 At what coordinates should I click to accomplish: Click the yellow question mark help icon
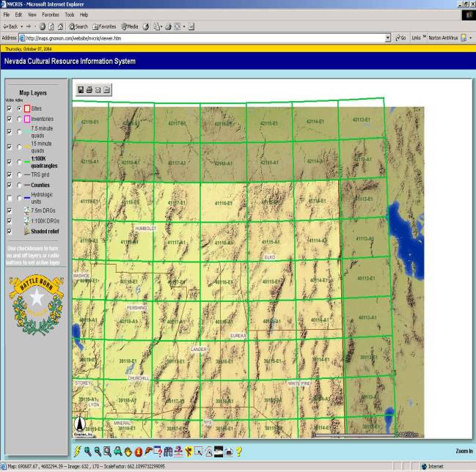238,451
